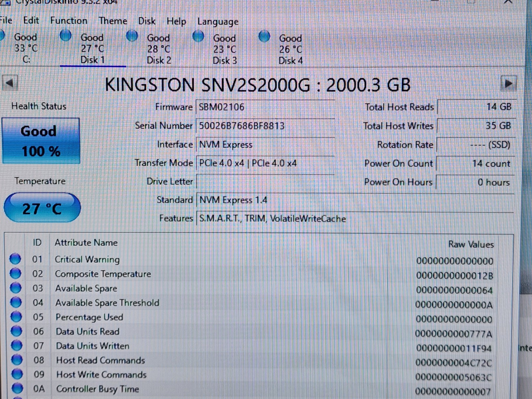Viewport: 532px width, 399px height.
Task: Select the Percentage Used attribute name
Action: (x=89, y=317)
